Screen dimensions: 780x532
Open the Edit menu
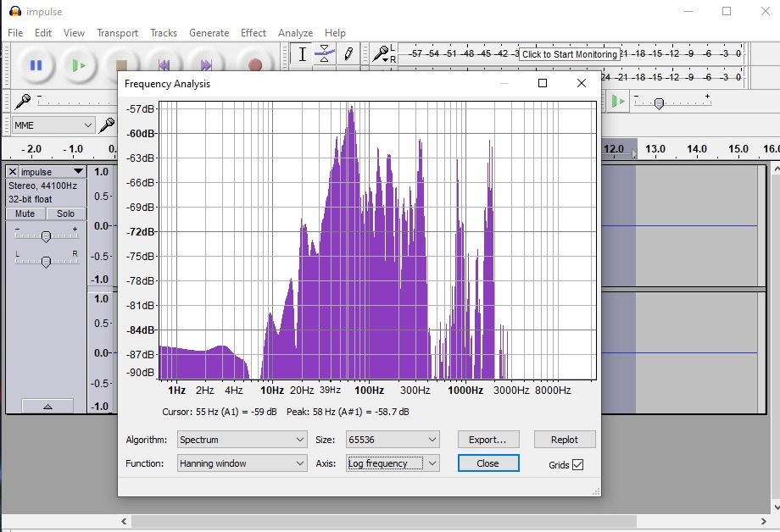click(x=43, y=33)
